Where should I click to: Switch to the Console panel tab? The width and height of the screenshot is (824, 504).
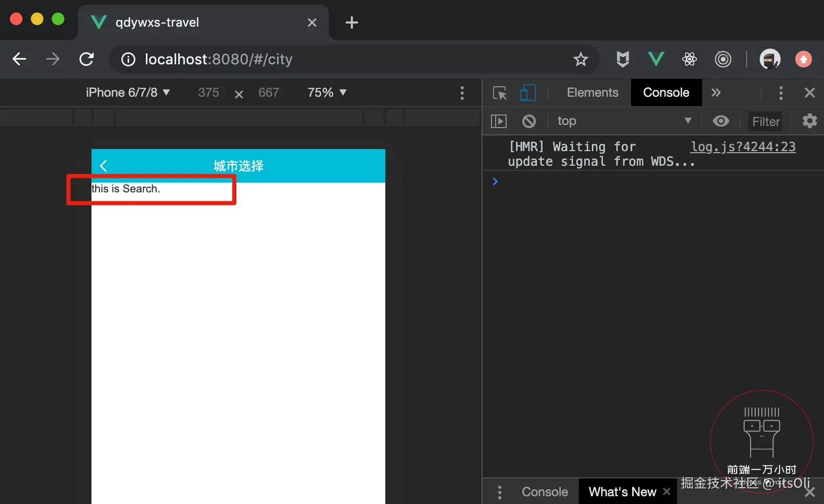(666, 93)
